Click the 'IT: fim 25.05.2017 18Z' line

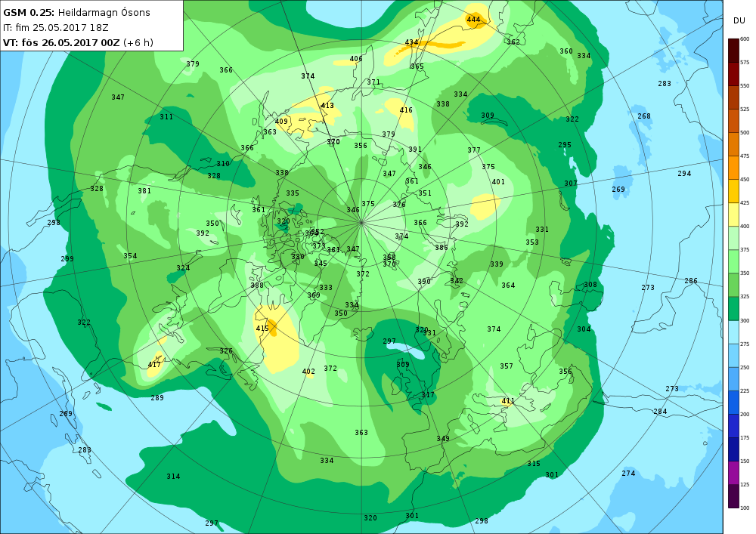56,28
